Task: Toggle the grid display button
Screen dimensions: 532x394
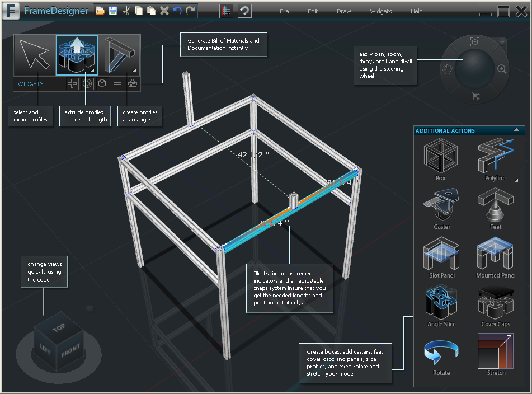Action: coord(226,11)
